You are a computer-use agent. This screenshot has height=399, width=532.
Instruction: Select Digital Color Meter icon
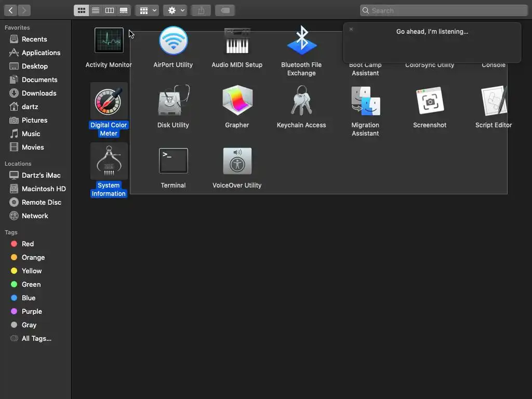(x=109, y=101)
